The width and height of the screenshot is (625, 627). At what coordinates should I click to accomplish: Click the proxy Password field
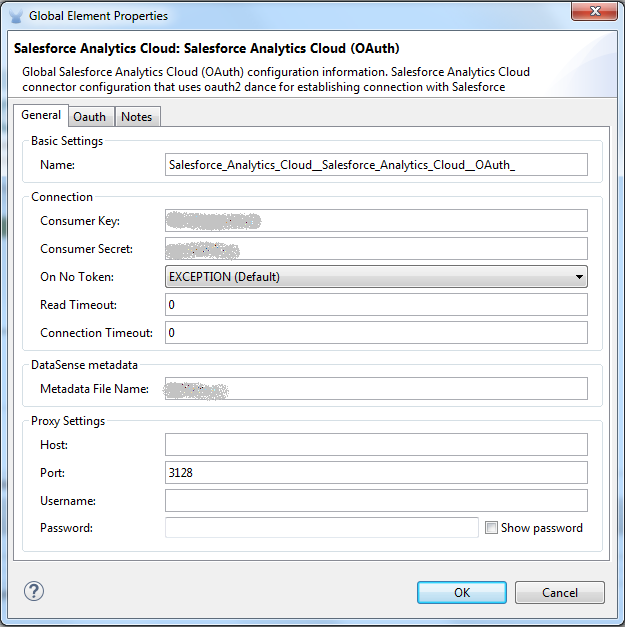pos(321,527)
